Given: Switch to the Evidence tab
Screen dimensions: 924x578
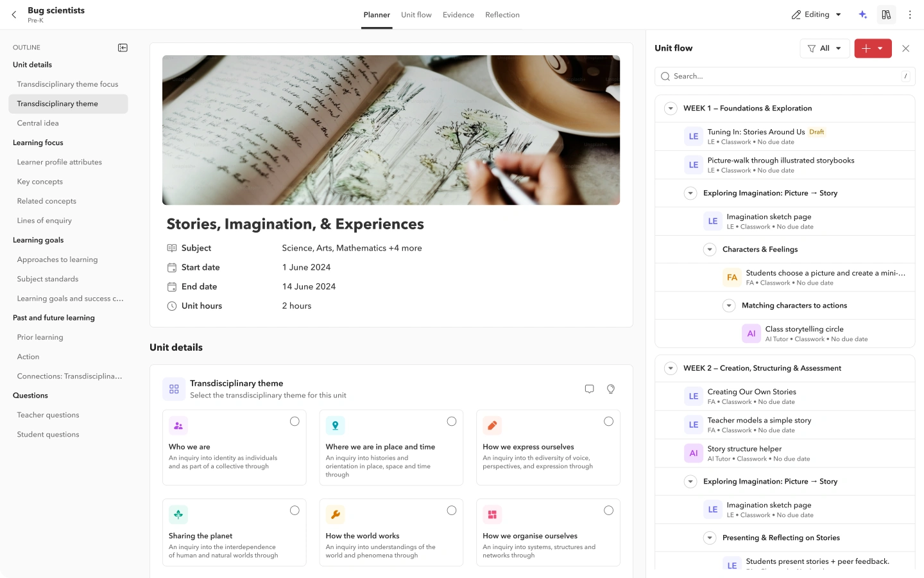Looking at the screenshot, I should [x=458, y=15].
